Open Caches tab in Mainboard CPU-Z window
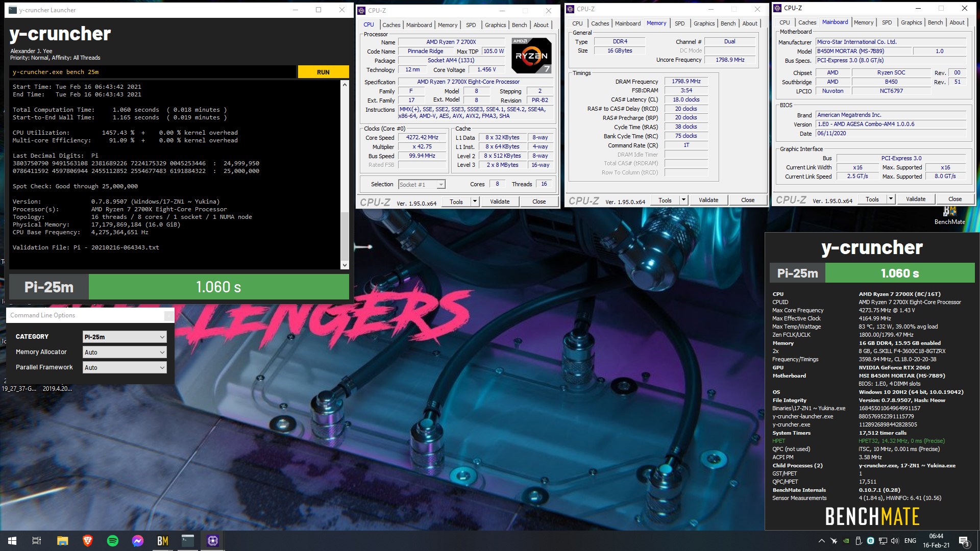980x551 pixels. [807, 22]
